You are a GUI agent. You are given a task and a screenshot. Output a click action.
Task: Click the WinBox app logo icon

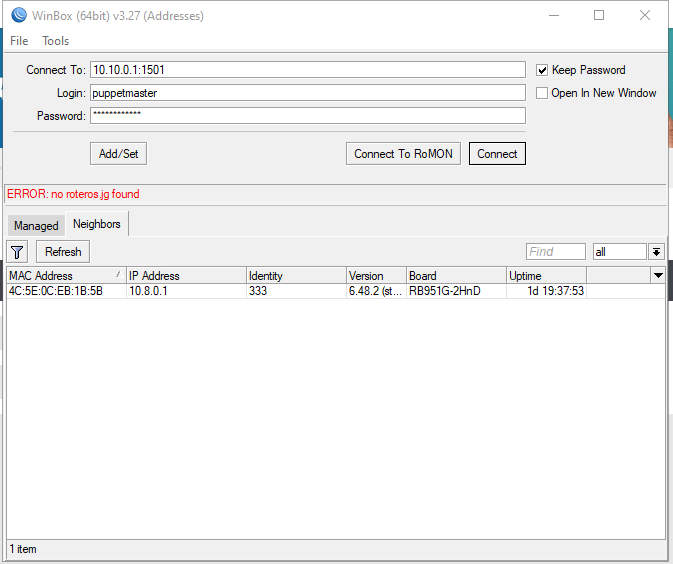tap(19, 15)
